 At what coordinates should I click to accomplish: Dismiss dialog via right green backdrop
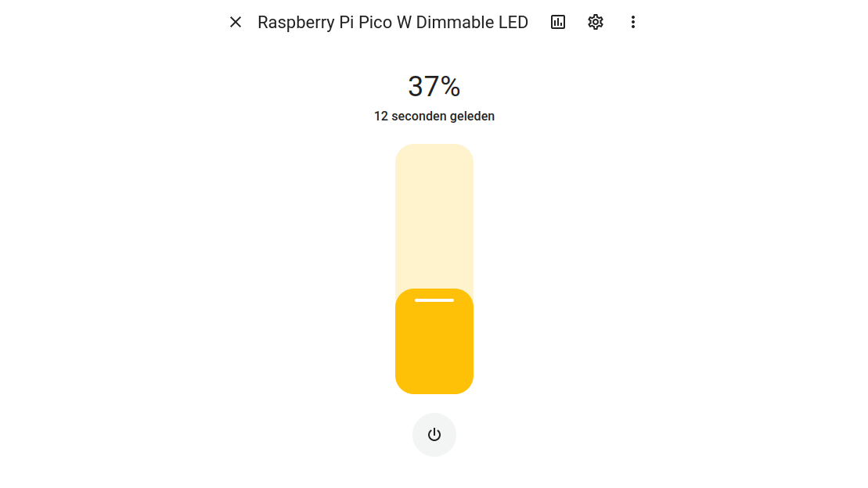[x=760, y=244]
